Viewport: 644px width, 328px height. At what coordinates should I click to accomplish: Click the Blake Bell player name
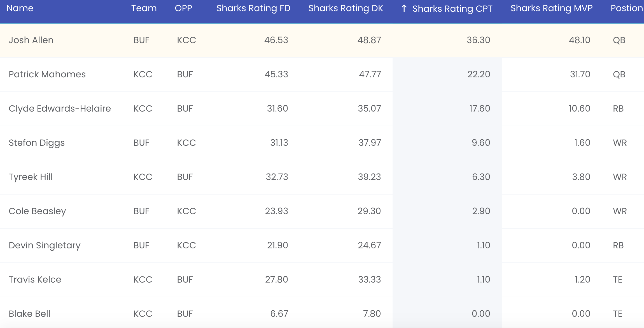coord(29,314)
